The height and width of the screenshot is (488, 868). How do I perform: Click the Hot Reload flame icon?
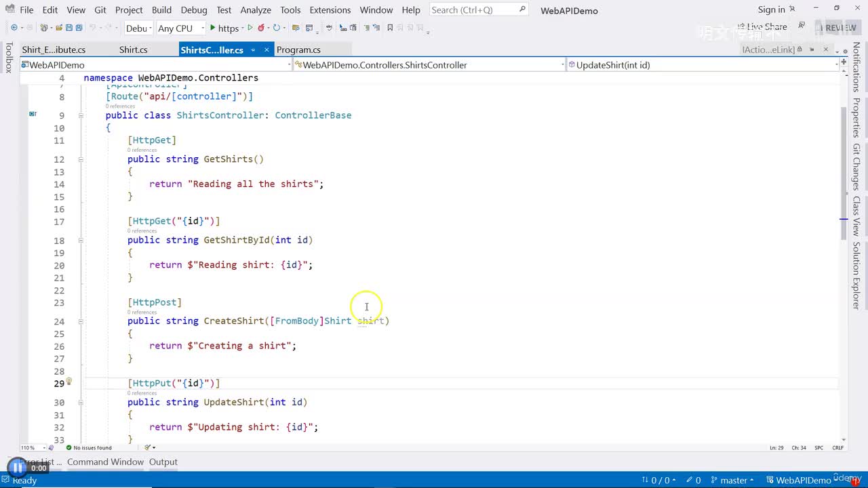coord(261,28)
